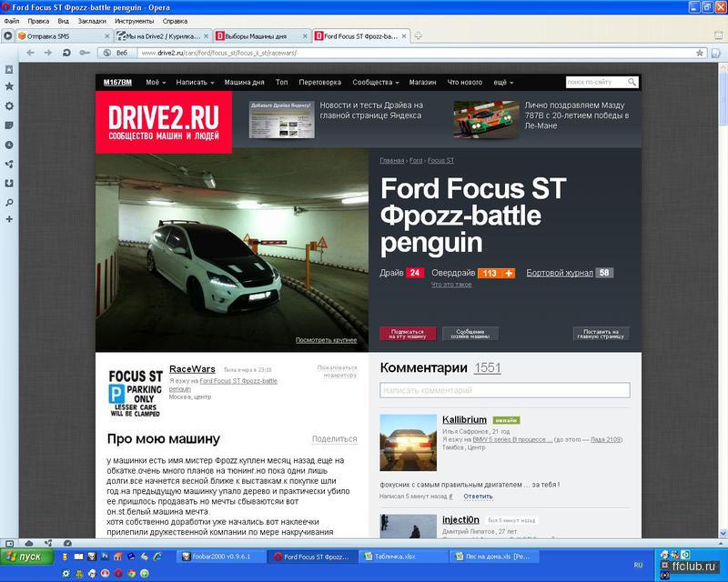Switch to Табличка.xlsx in the taskbar
This screenshot has width=728, height=582.
click(x=402, y=557)
